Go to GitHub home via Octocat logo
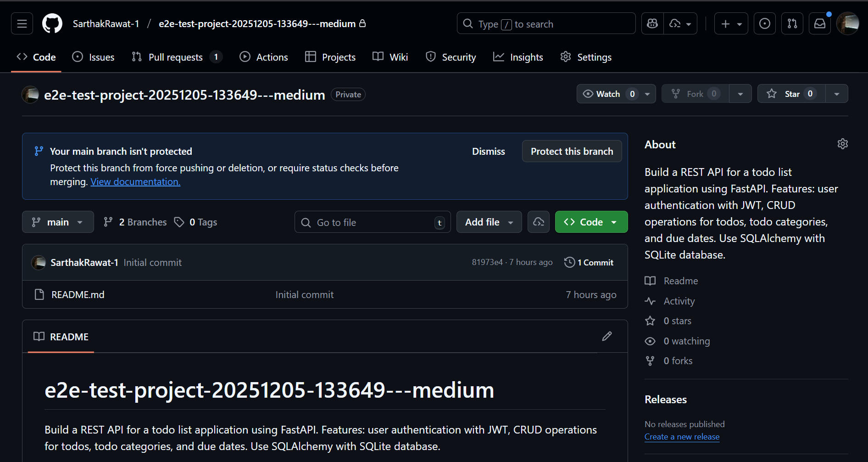This screenshot has height=462, width=868. (x=52, y=23)
